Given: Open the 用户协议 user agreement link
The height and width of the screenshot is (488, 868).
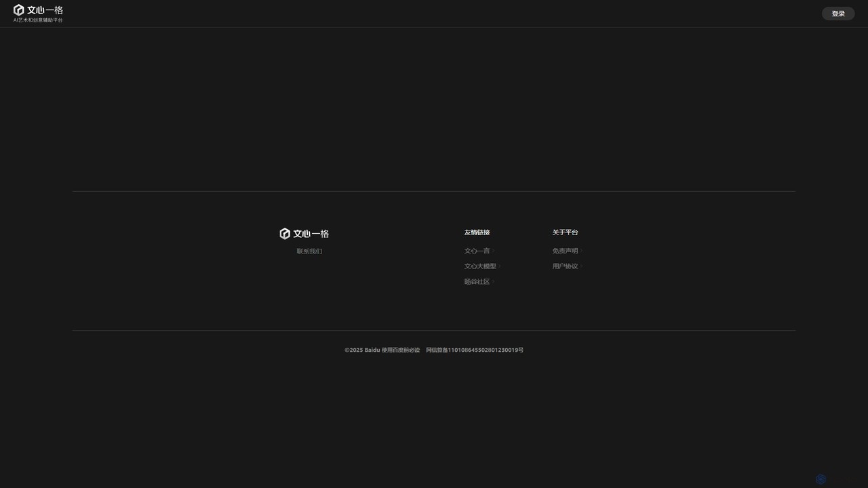Looking at the screenshot, I should click(x=567, y=266).
